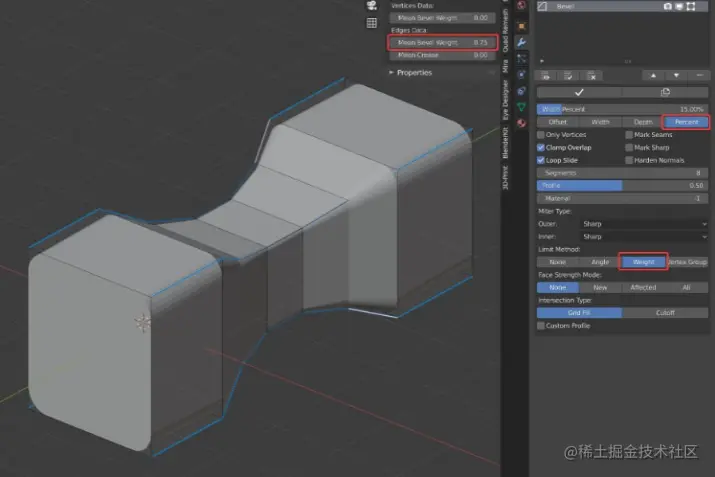Move modifier down arrow button
Viewport: 715px width, 477px height.
point(676,75)
